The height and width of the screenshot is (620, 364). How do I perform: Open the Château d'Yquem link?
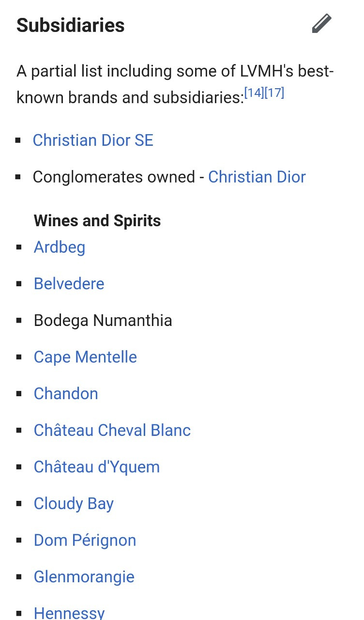click(96, 467)
